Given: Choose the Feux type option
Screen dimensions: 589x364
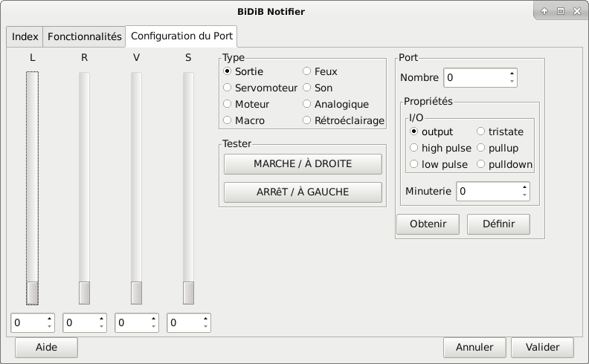Looking at the screenshot, I should 307,72.
